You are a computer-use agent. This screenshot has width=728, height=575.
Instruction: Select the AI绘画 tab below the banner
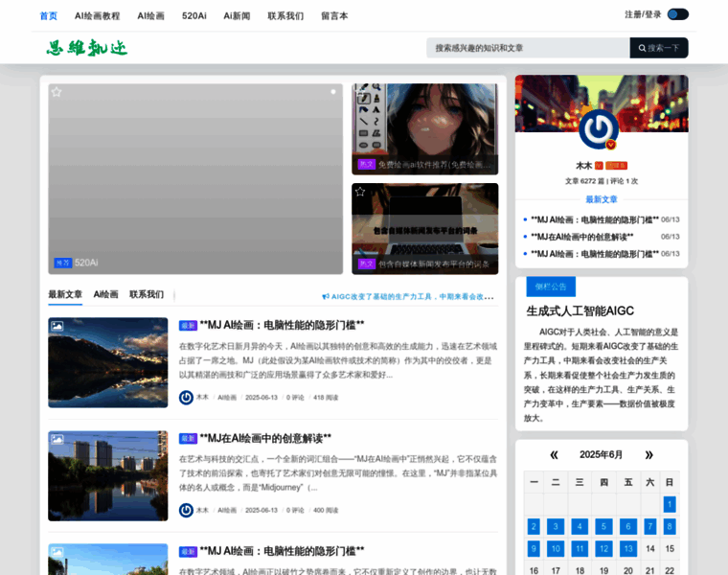pyautogui.click(x=106, y=294)
